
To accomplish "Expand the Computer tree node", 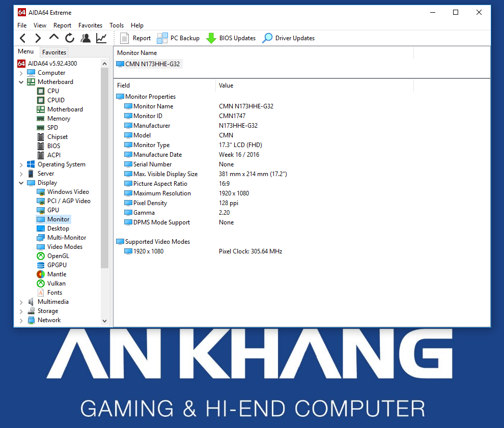I will [21, 73].
